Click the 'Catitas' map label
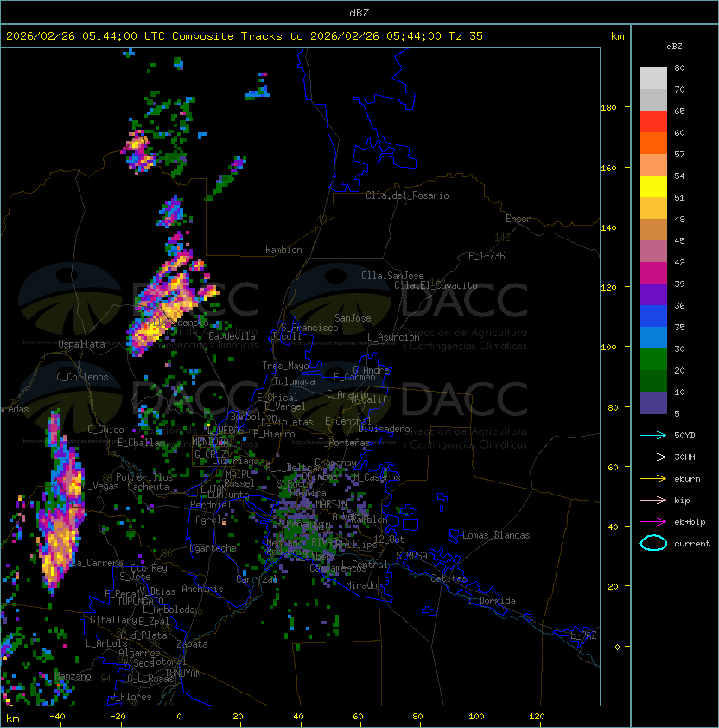Viewport: 719px width, 728px height. [449, 578]
